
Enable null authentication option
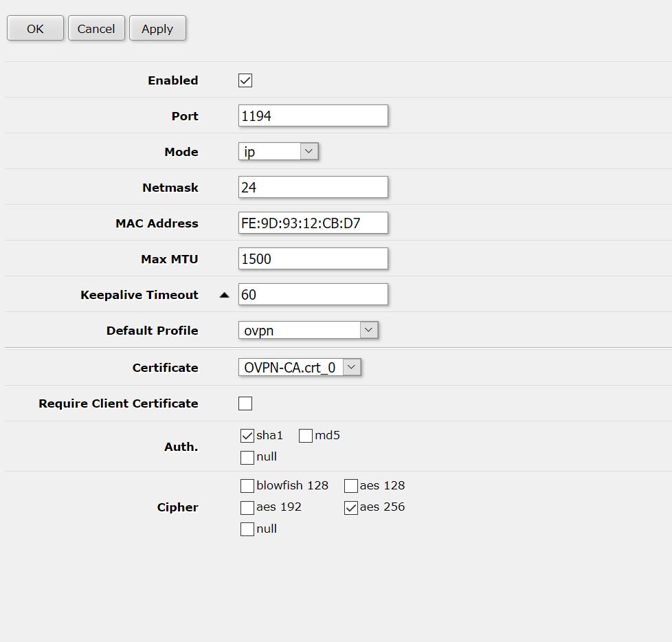247,456
